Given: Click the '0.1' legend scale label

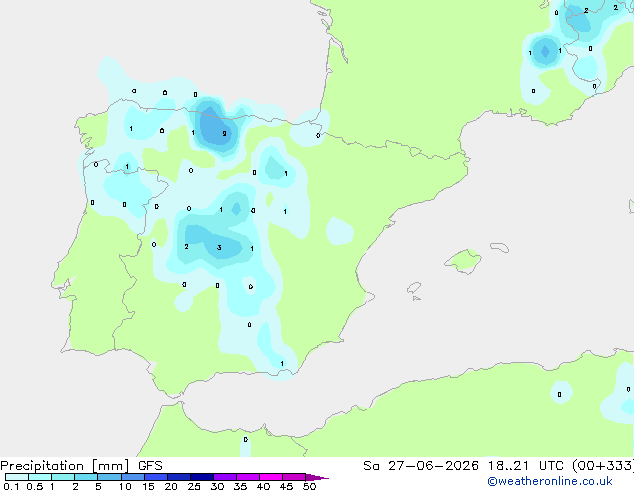Looking at the screenshot, I should tap(11, 486).
